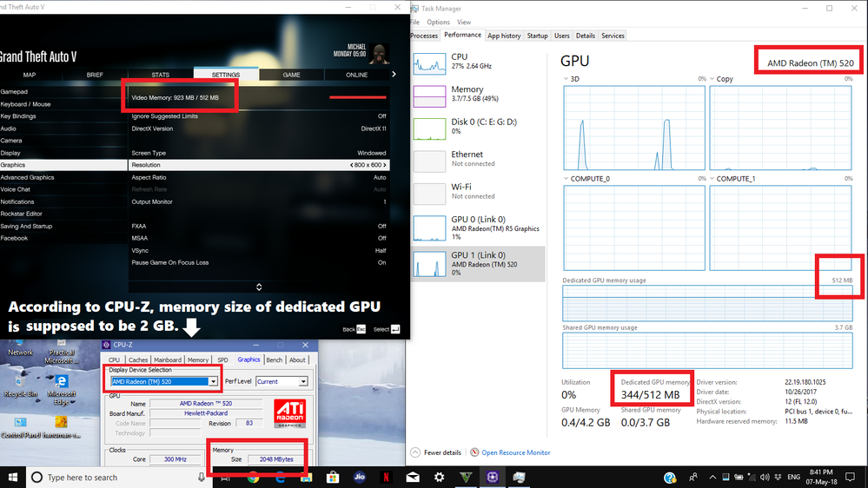Switch to Bench tab in CPU-Z
The width and height of the screenshot is (868, 488).
(x=274, y=359)
